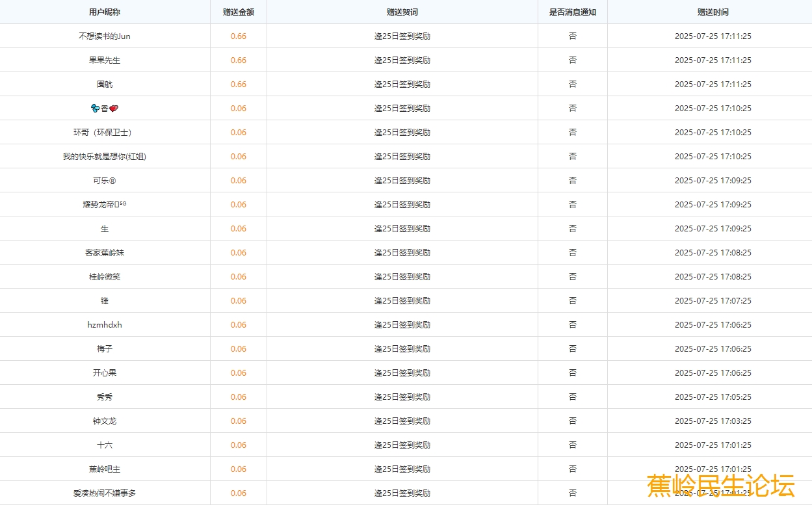Image resolution: width=812 pixels, height=509 pixels.
Task: Click the 用户昵称 column header
Action: (105, 12)
